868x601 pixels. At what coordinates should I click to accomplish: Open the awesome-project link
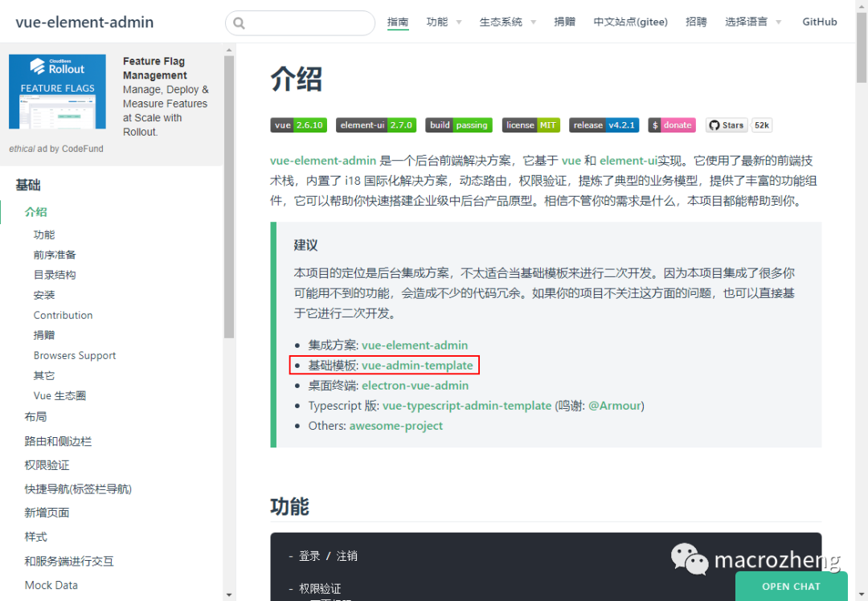pyautogui.click(x=395, y=426)
